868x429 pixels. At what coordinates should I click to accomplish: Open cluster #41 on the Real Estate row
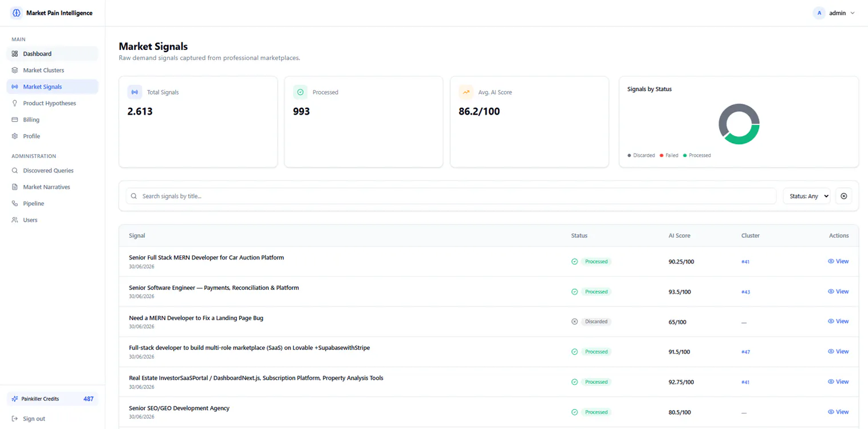coord(745,382)
